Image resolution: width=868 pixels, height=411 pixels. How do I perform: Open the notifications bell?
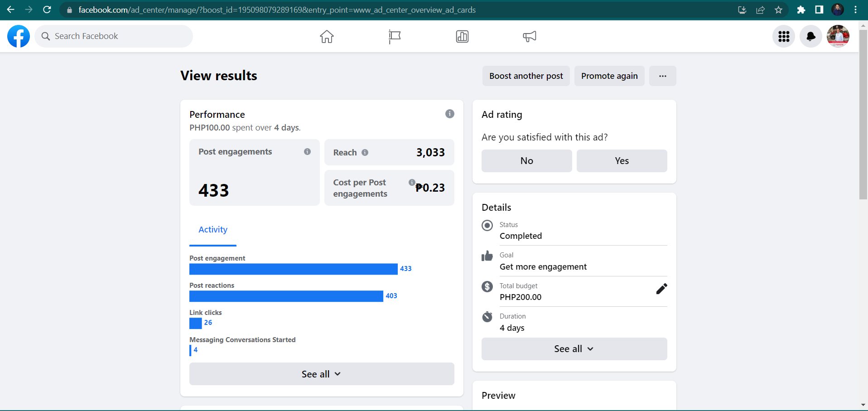point(811,36)
